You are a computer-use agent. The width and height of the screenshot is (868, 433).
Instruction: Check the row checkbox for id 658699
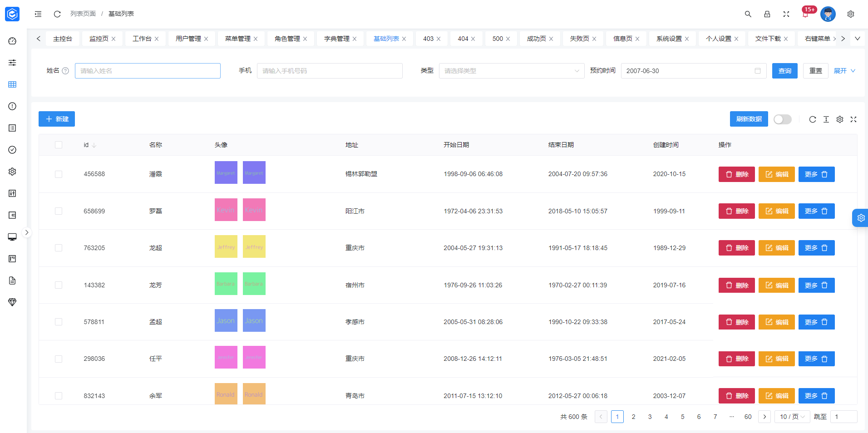(x=59, y=211)
